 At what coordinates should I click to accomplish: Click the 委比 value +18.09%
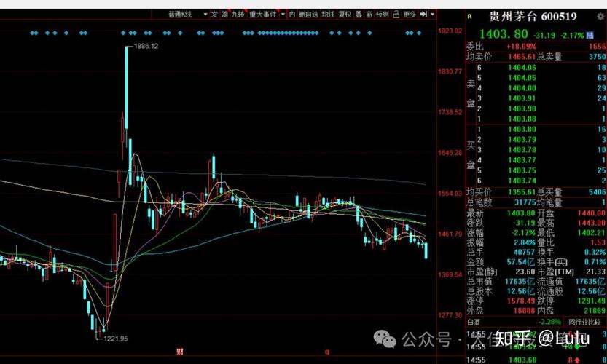pyautogui.click(x=522, y=47)
